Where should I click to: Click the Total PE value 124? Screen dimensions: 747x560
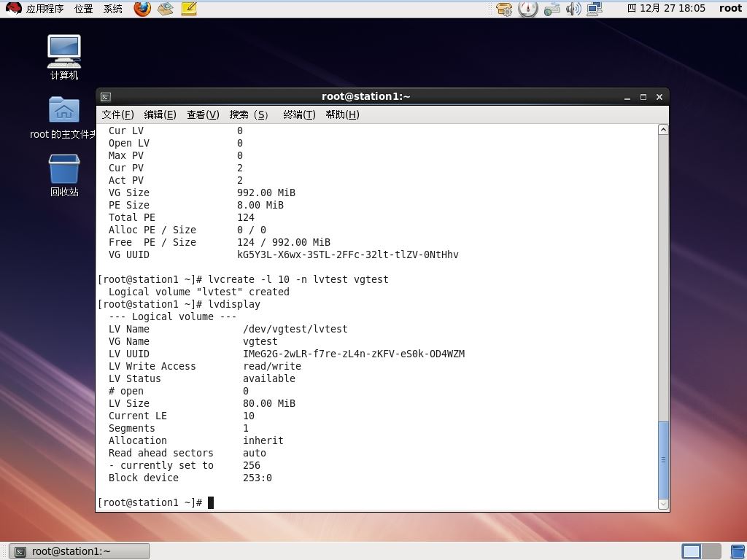(x=246, y=217)
